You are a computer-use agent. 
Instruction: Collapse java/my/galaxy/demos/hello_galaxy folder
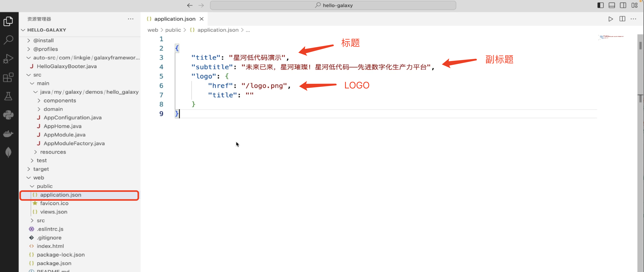pos(80,92)
